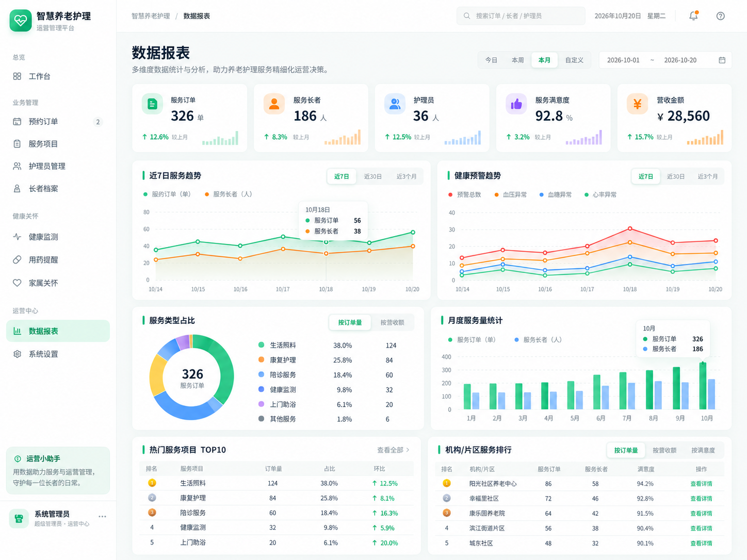Click the help question mark icon

tap(721, 16)
